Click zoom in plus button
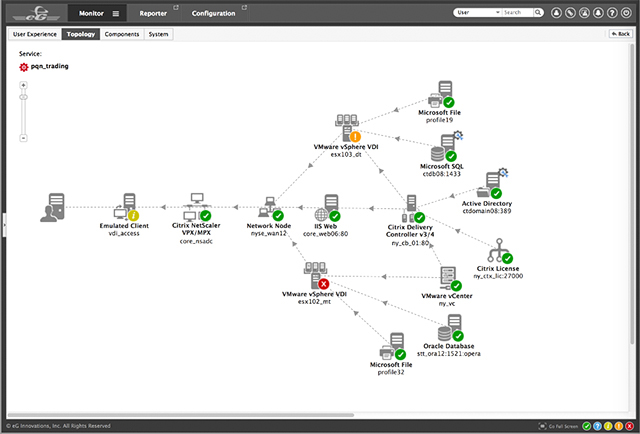 tap(23, 85)
